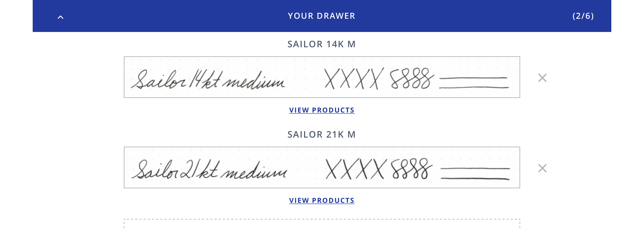Screen dimensions: 644x230
Task: Click the 8888 loops in 14K sample
Action: pyautogui.click(x=411, y=79)
